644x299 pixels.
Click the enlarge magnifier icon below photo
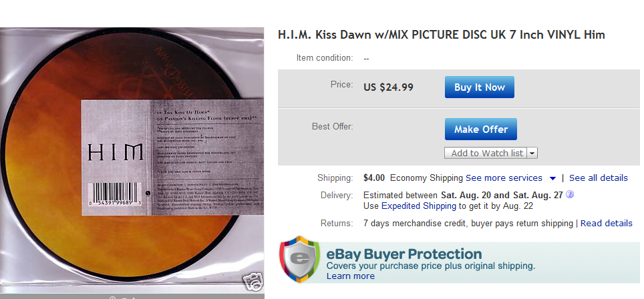tap(112, 298)
